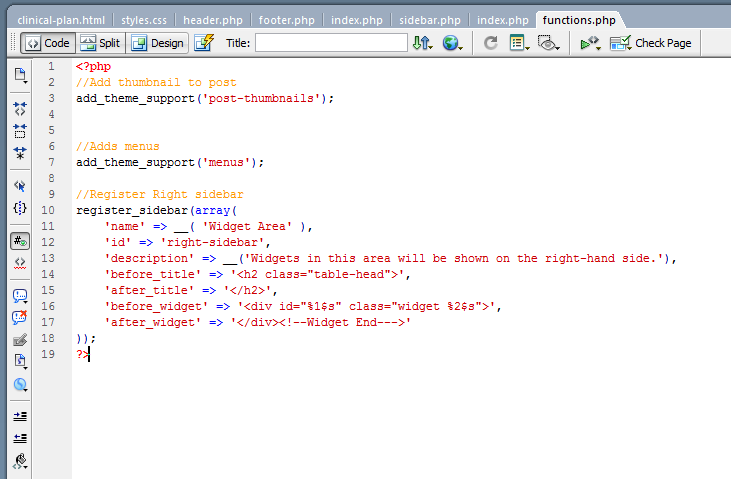731x479 pixels.
Task: Click Format Source Code icon
Action: click(x=20, y=461)
